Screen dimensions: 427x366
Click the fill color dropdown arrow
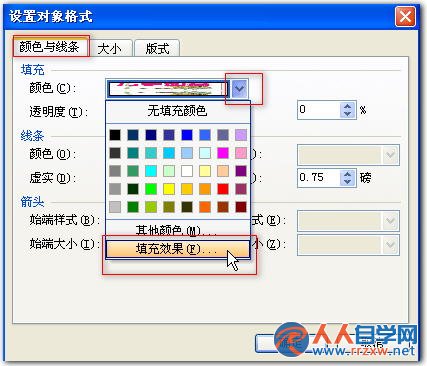pos(239,89)
